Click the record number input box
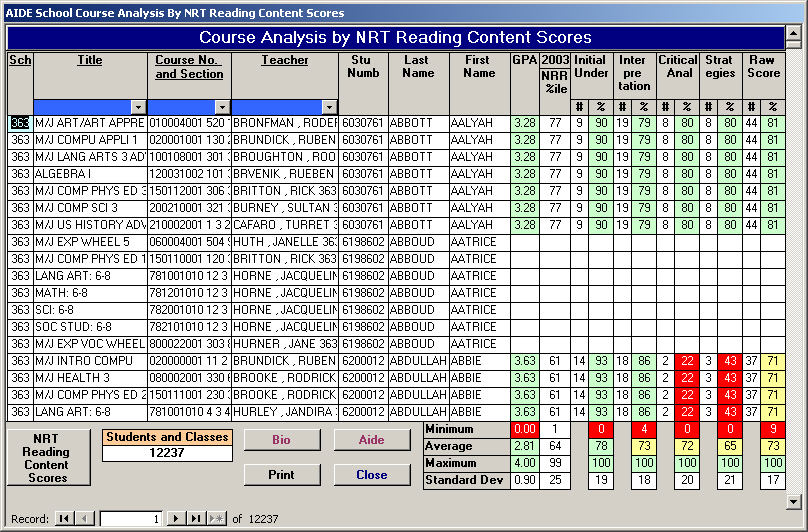808x532 pixels. pos(130,519)
